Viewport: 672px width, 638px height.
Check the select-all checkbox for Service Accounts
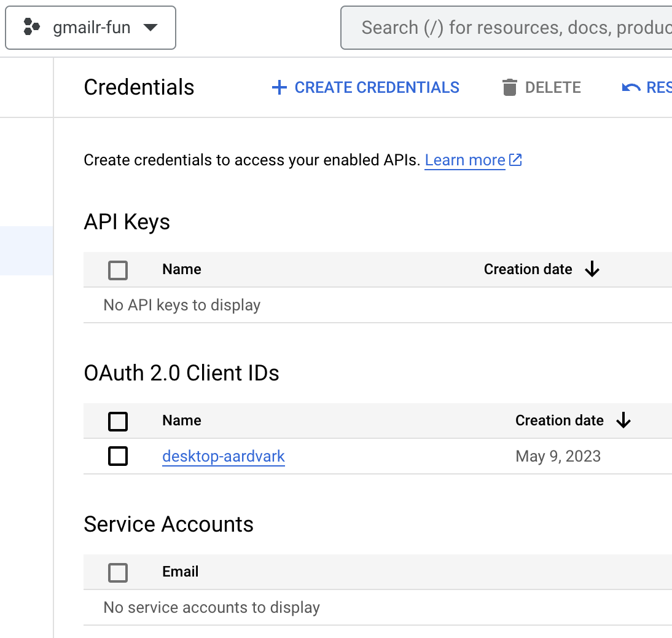tap(118, 572)
